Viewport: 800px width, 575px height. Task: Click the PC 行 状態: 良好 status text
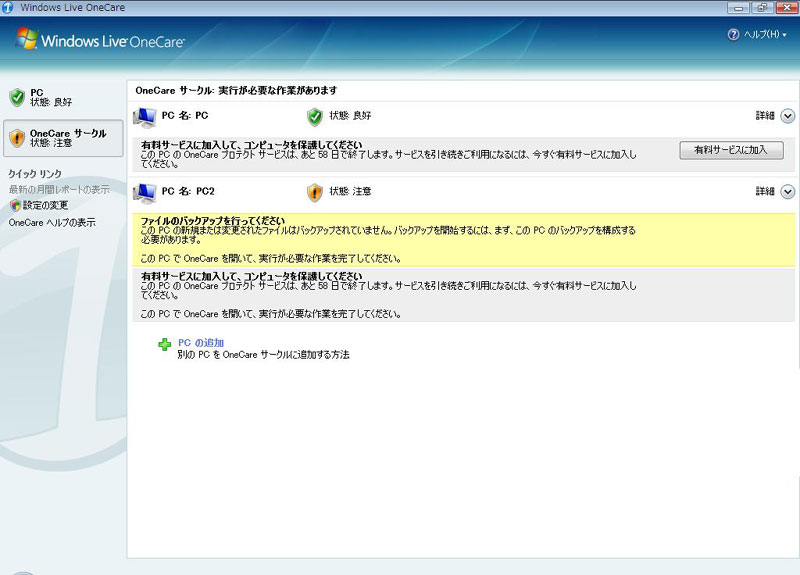[x=350, y=115]
